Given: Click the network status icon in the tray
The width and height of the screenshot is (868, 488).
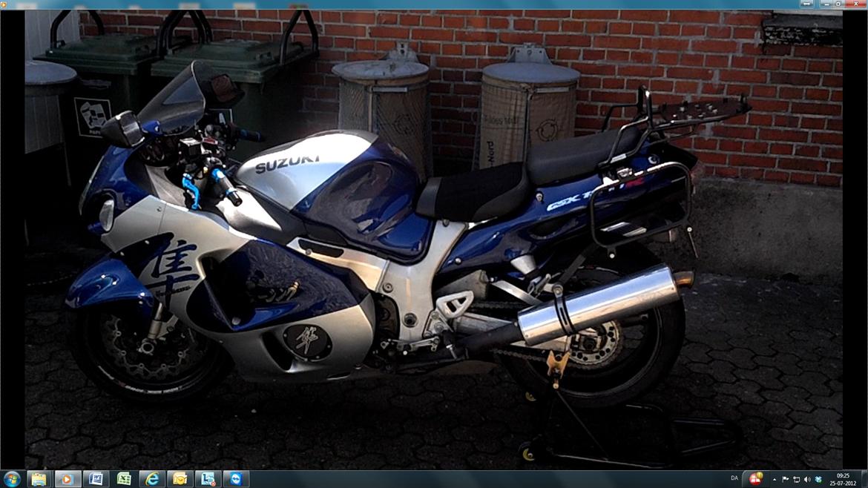Looking at the screenshot, I should 797,478.
